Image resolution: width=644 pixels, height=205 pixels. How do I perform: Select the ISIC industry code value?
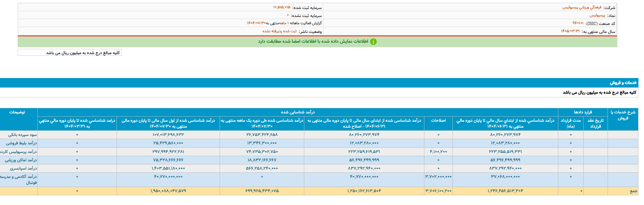[578, 23]
